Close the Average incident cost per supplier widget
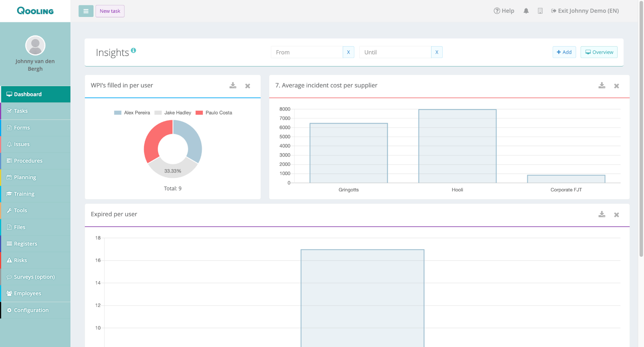 [616, 86]
